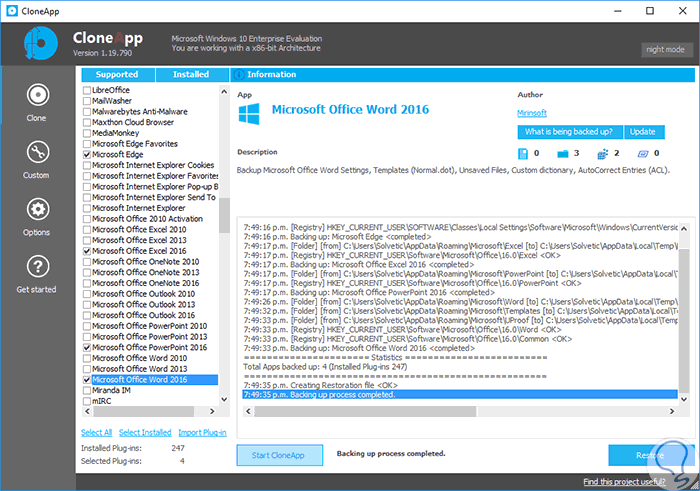This screenshot has width=700, height=491.
Task: Select log line Backing up process completed
Action: (x=460, y=395)
